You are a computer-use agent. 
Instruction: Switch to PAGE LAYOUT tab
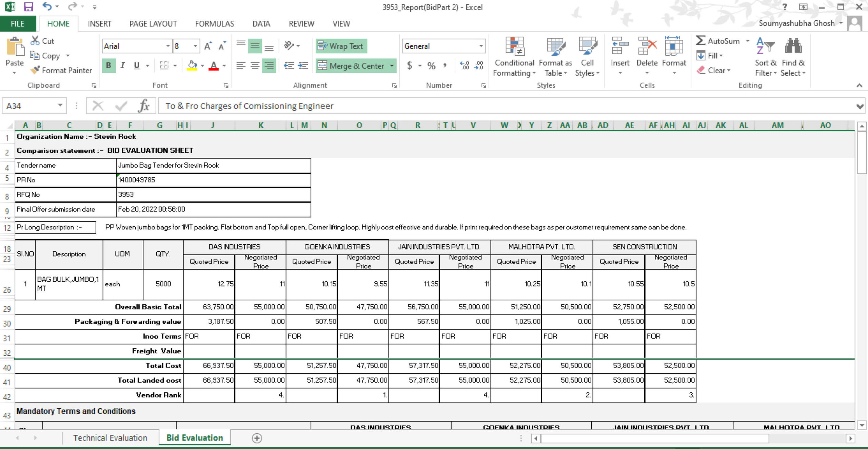[153, 23]
